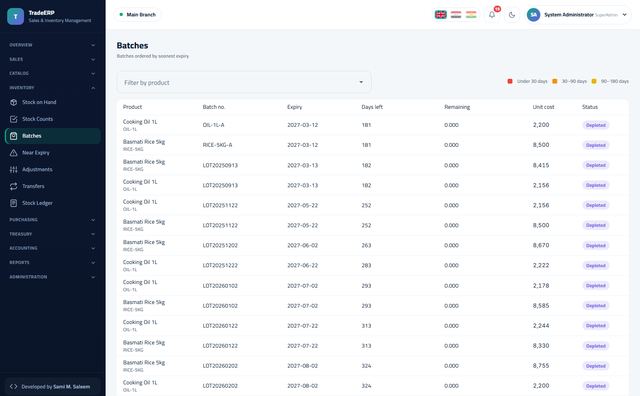This screenshot has width=640, height=396.
Task: Open Stock on Hand page
Action: 53,102
